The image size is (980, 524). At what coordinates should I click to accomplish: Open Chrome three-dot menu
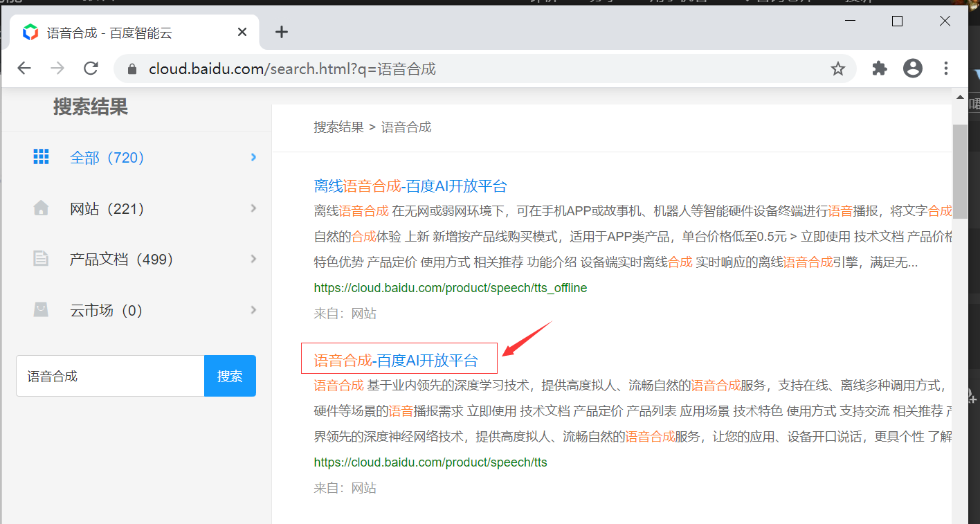pyautogui.click(x=946, y=68)
